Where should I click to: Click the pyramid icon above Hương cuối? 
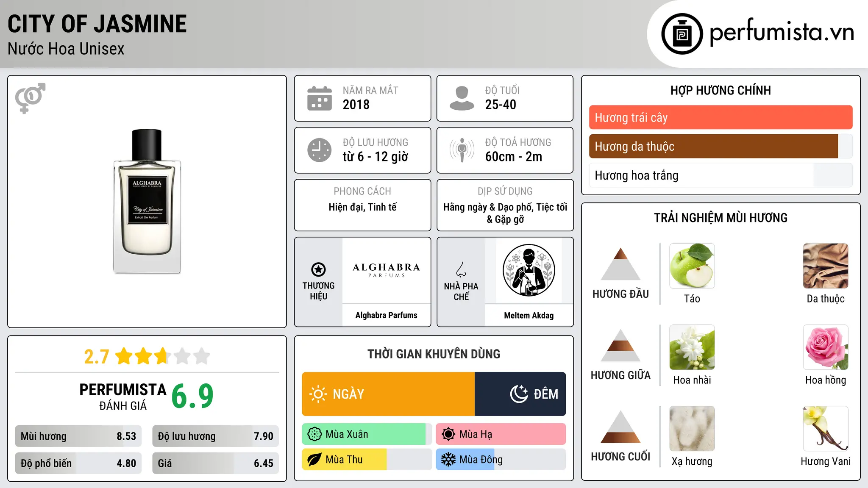[620, 427]
